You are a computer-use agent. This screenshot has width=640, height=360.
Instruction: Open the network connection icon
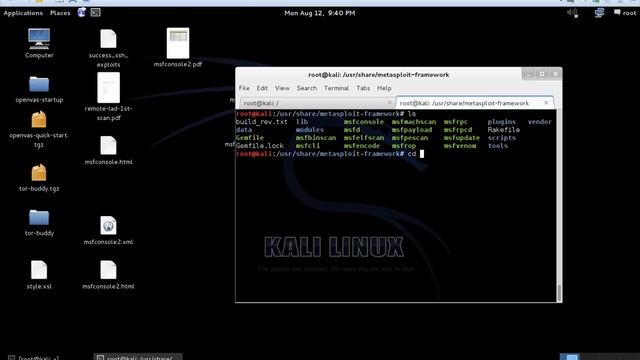tap(599, 13)
